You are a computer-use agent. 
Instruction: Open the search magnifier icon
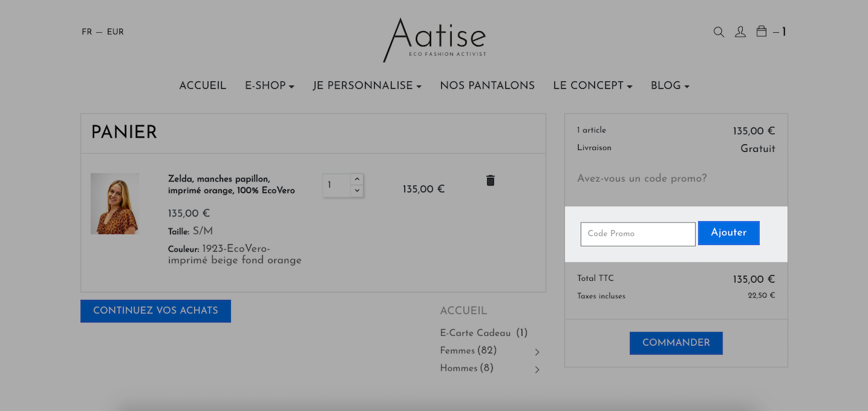719,32
